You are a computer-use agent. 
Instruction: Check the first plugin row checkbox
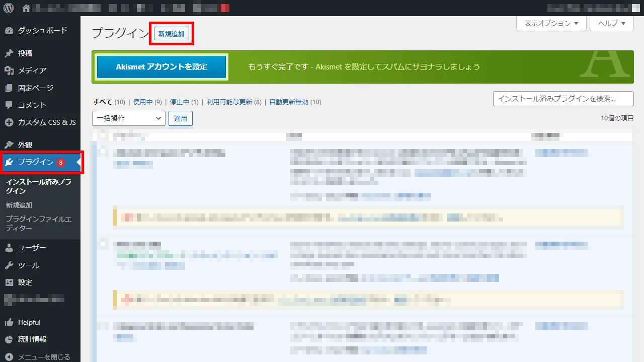pos(103,151)
